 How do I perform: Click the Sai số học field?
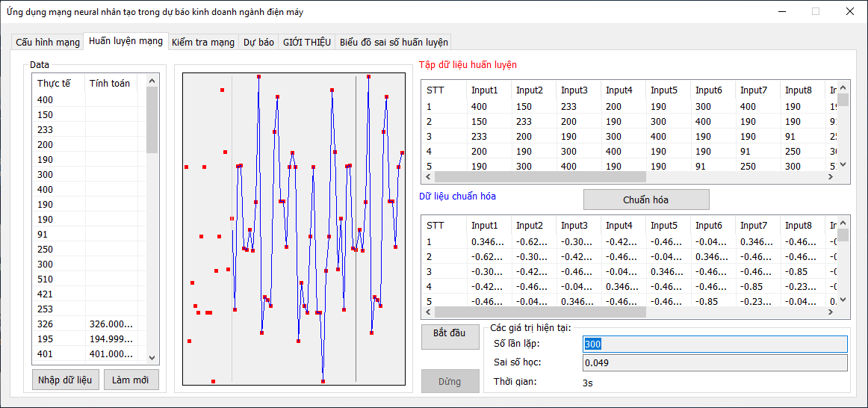715,362
